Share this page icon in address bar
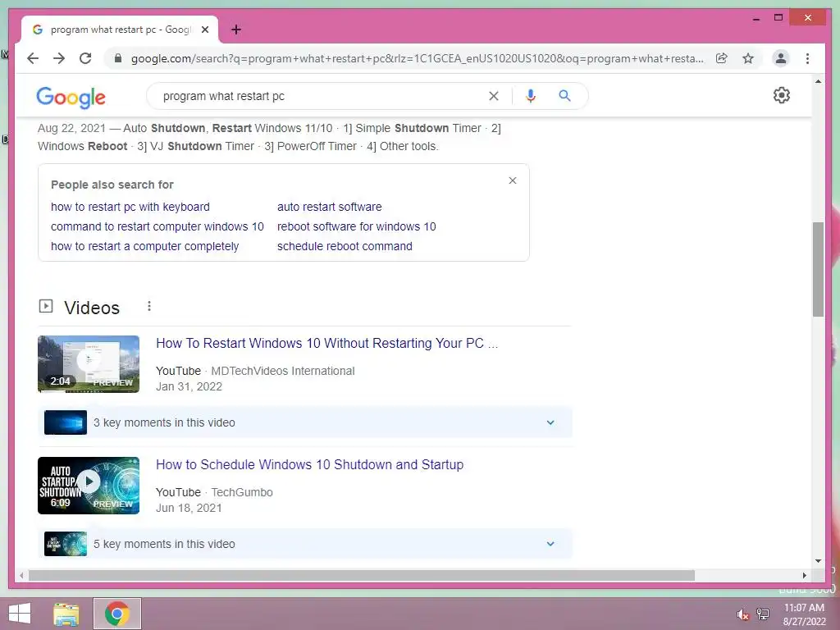Viewport: 840px width, 630px height. click(722, 58)
